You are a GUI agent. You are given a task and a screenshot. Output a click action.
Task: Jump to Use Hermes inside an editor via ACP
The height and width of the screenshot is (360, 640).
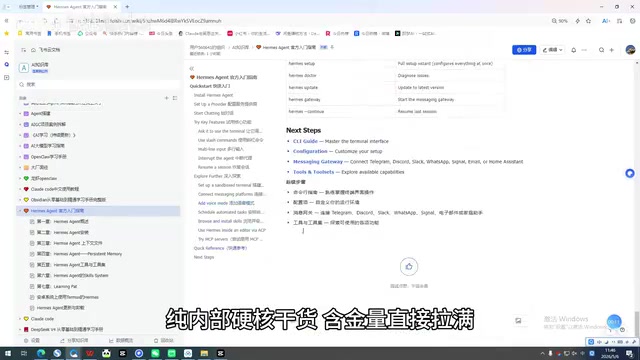(x=232, y=230)
